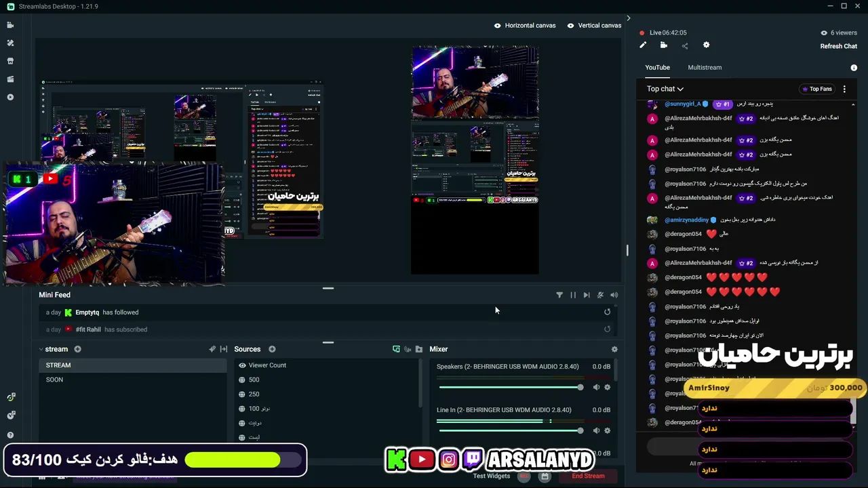Open Top Fans in chat header
Screen dimensions: 868x488
tap(816, 89)
